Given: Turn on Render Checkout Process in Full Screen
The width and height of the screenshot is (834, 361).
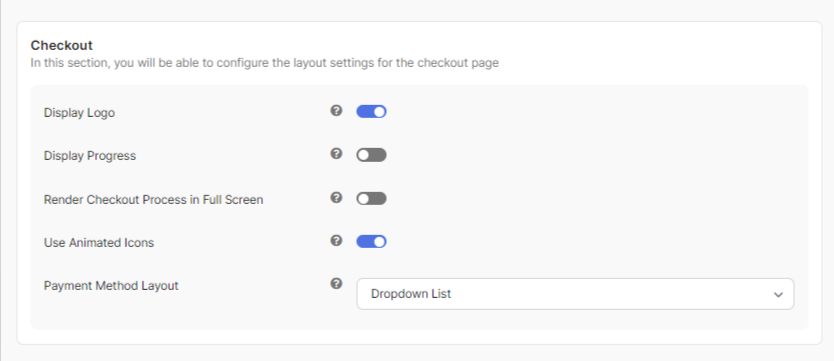Looking at the screenshot, I should click(x=371, y=199).
